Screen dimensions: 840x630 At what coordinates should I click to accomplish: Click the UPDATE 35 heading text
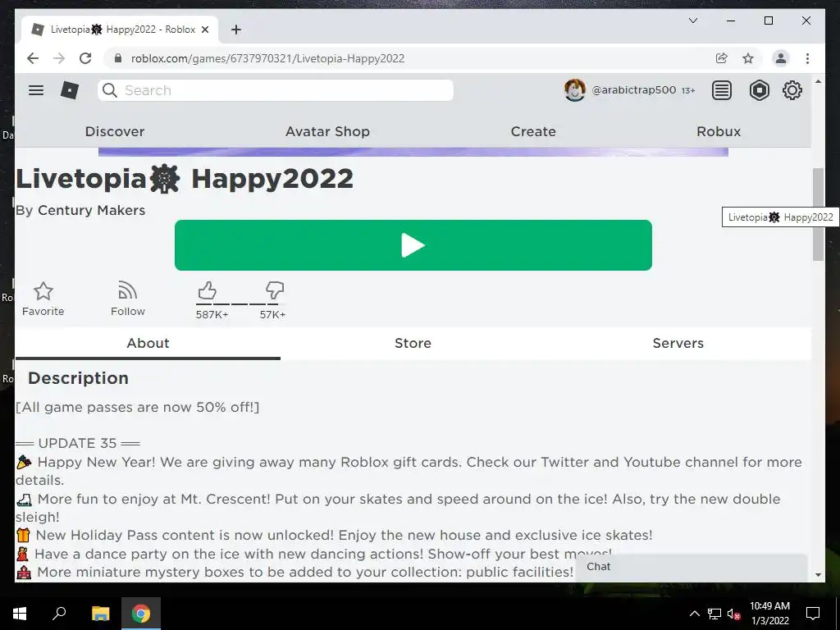coord(78,443)
